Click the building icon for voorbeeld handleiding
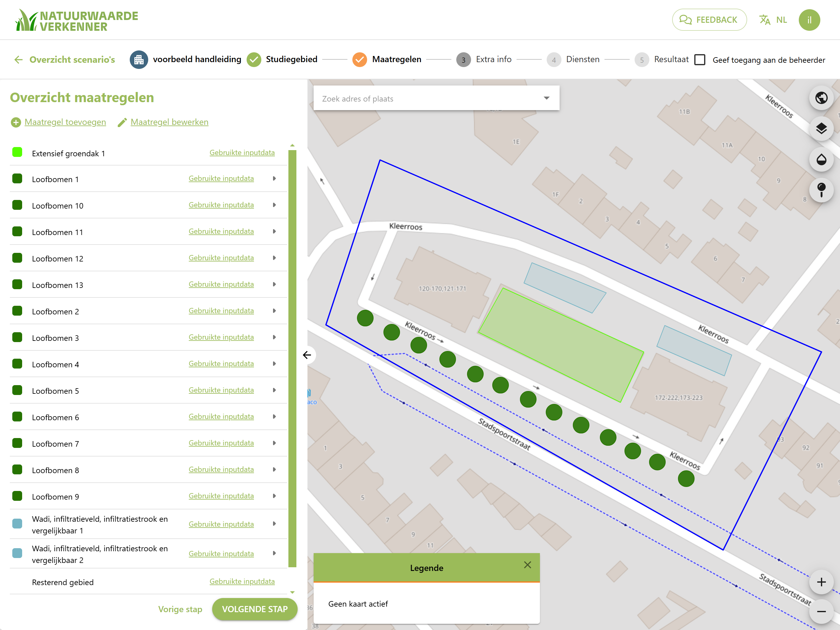Viewport: 840px width, 630px height. pos(139,60)
